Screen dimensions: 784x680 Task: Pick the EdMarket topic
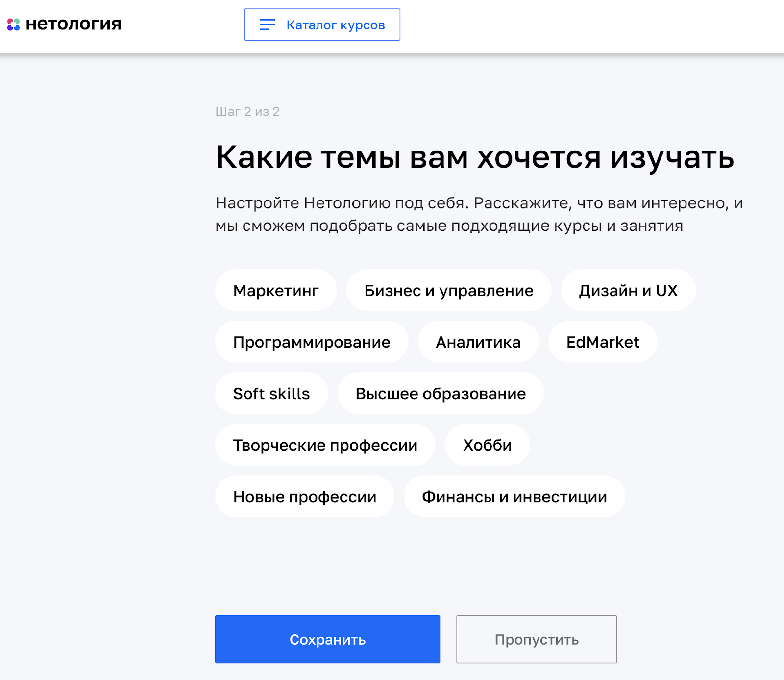click(x=603, y=342)
